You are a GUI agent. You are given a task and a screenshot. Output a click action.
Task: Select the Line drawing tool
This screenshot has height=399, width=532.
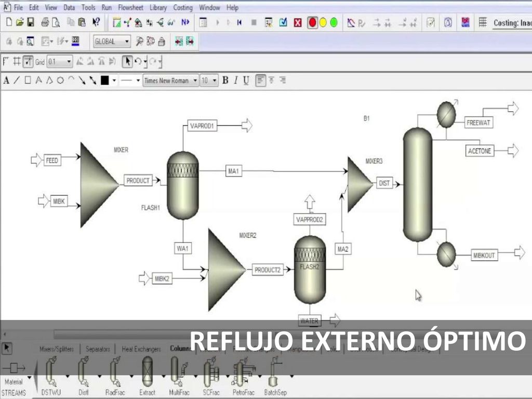pyautogui.click(x=17, y=81)
